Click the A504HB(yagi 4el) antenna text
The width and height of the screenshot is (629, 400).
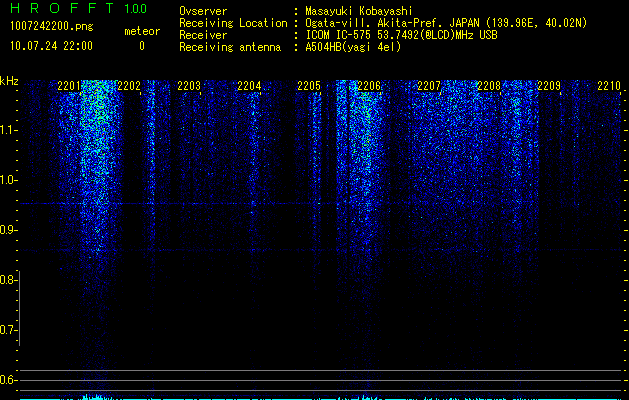pyautogui.click(x=353, y=47)
